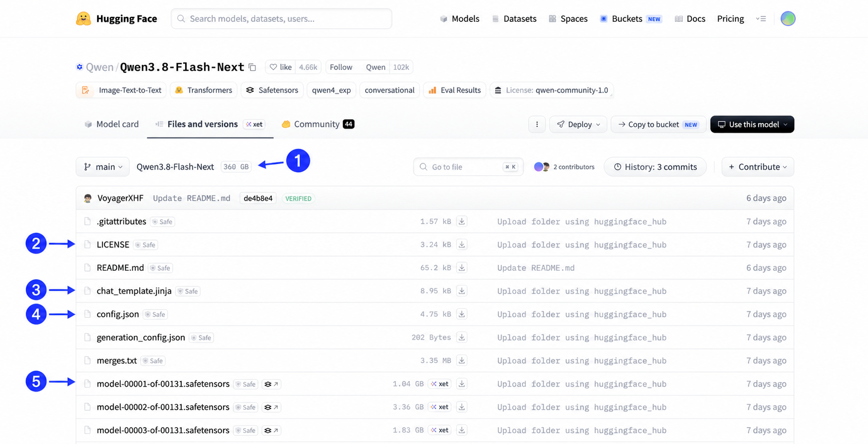Click the like count 4.66k
Screen dimensions: 868x444
308,67
